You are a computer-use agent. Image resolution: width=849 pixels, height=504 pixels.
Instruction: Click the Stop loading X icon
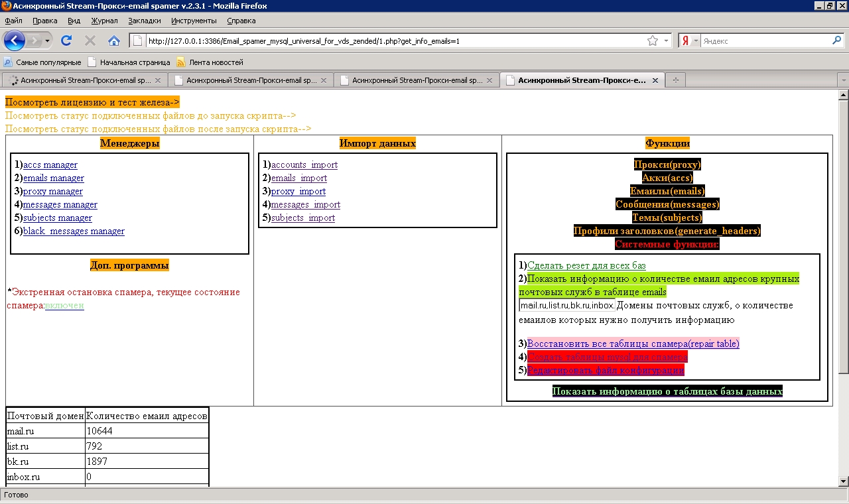click(90, 40)
